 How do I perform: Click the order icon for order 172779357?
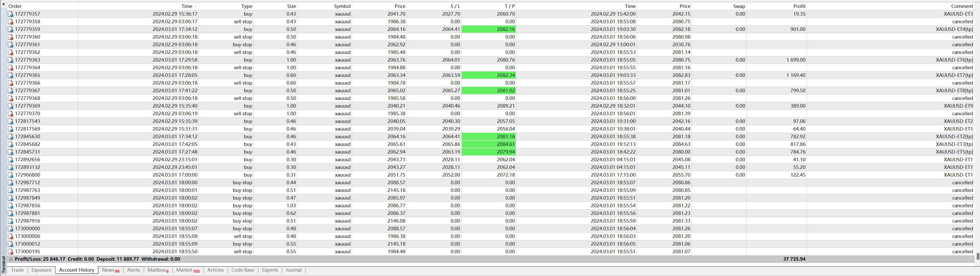pyautogui.click(x=11, y=14)
